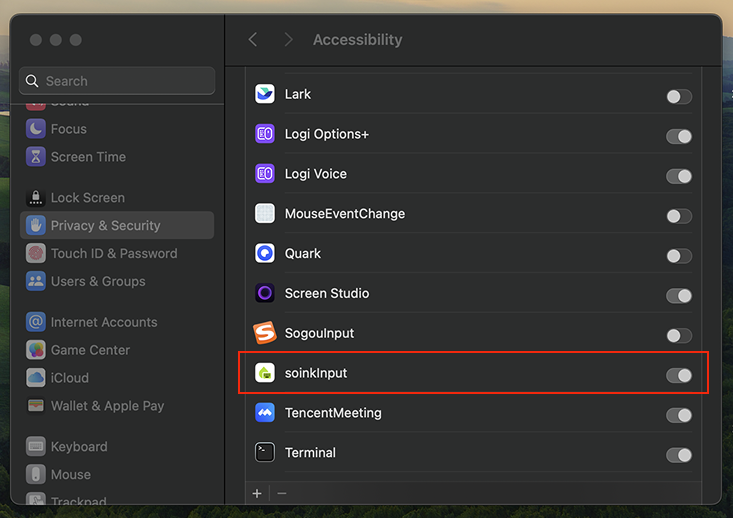Turn off the Terminal toggle

pos(679,455)
